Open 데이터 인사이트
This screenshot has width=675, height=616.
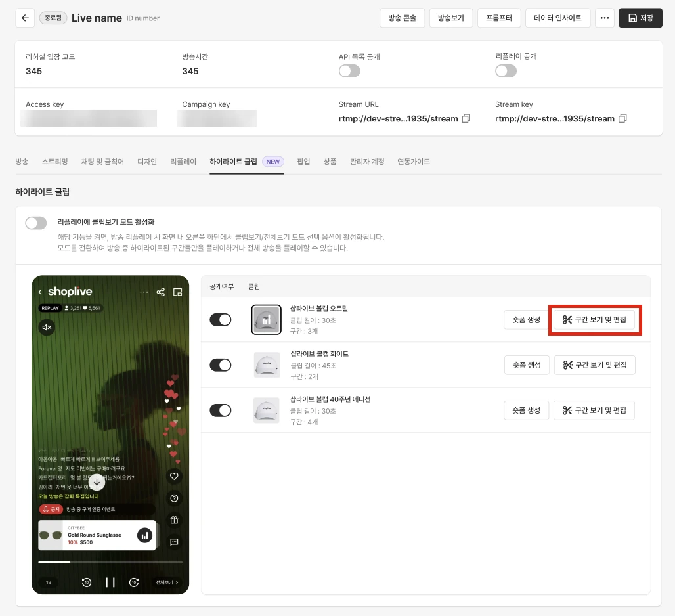click(x=557, y=18)
